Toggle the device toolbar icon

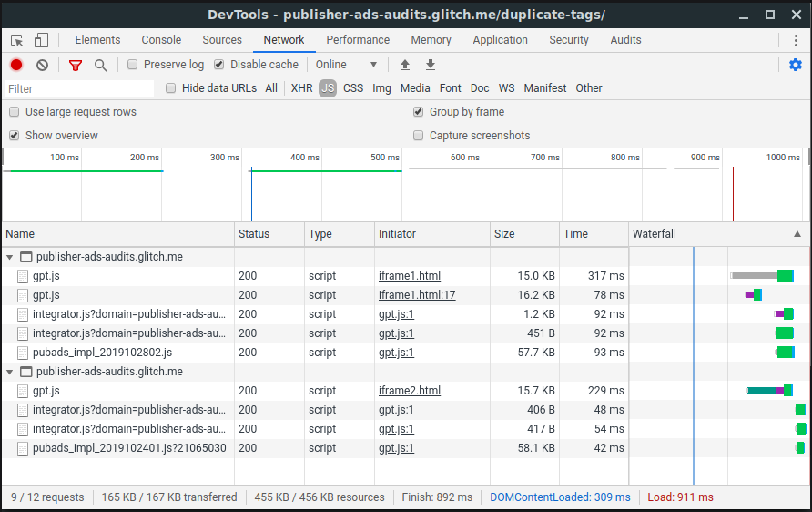[41, 40]
